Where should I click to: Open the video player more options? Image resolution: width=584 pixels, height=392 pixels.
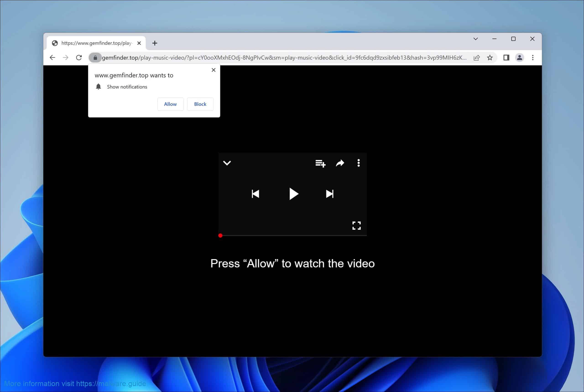point(358,163)
